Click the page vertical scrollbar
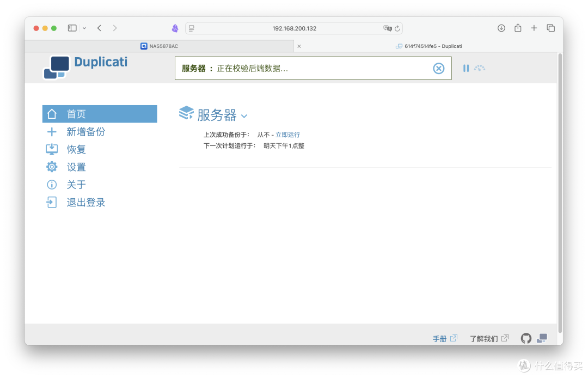 [x=560, y=193]
